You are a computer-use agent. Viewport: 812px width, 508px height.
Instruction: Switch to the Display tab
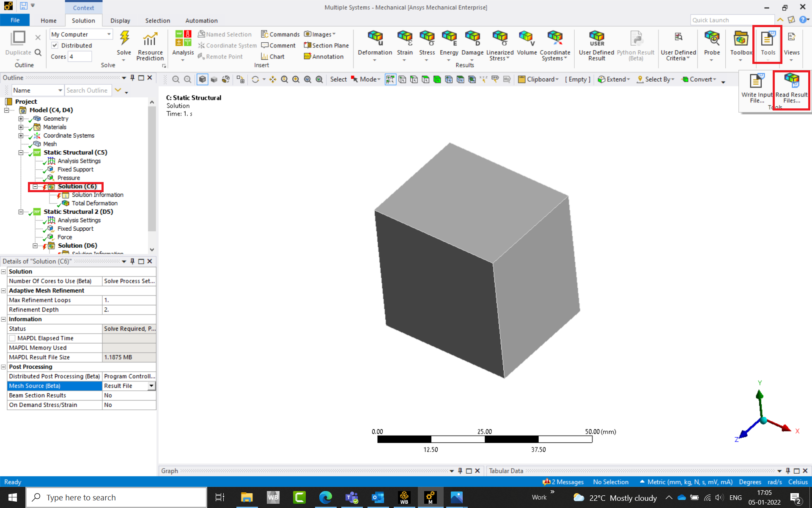[x=120, y=20]
